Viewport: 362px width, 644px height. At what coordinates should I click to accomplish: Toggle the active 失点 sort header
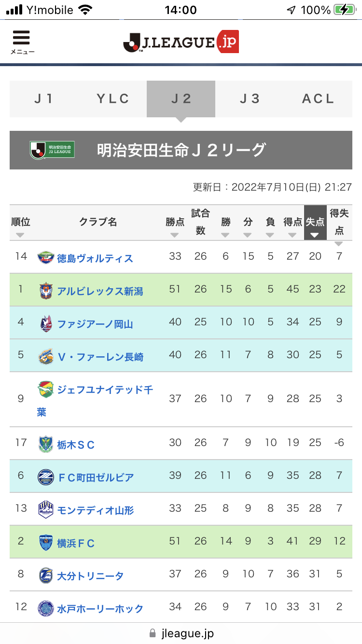(x=315, y=223)
